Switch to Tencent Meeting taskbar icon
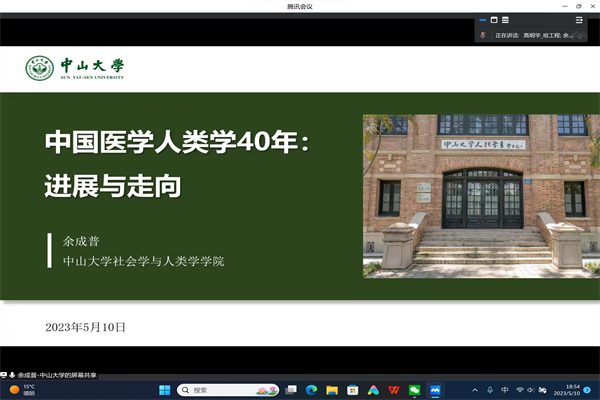This screenshot has width=600, height=400. pos(436,390)
